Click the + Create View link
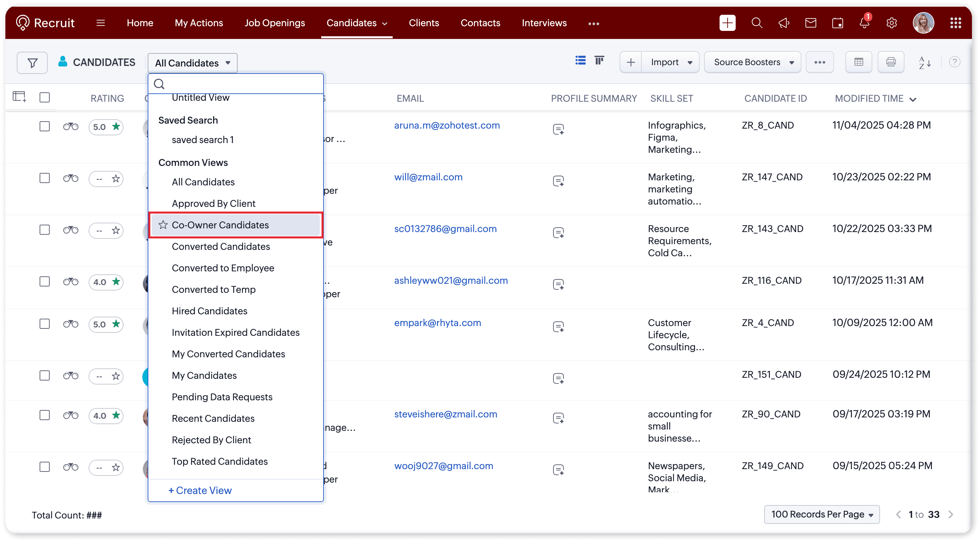Image resolution: width=980 pixels, height=542 pixels. pyautogui.click(x=200, y=490)
